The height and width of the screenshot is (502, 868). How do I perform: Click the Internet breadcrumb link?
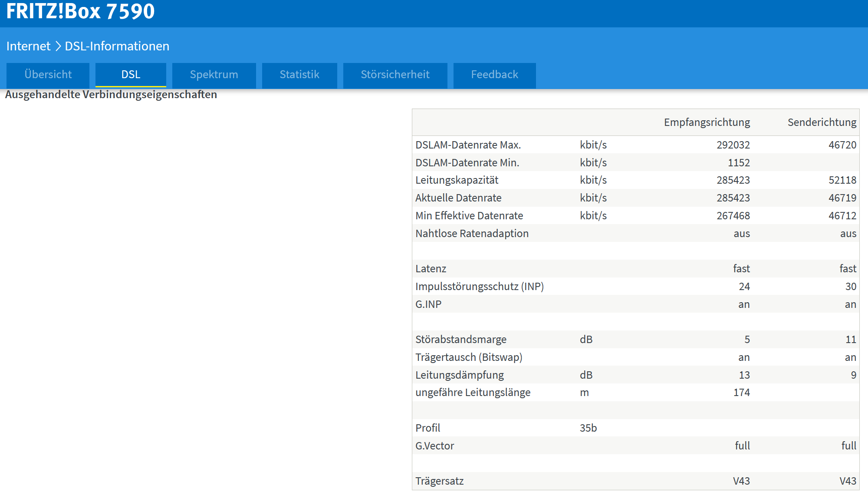click(x=28, y=46)
